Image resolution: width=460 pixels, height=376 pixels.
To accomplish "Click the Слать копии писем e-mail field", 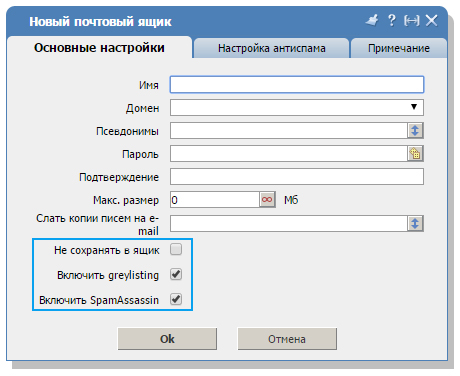I will pos(289,223).
